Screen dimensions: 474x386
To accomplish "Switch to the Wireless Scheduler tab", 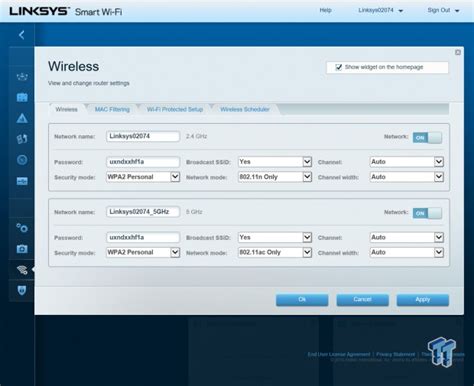I will [245, 109].
